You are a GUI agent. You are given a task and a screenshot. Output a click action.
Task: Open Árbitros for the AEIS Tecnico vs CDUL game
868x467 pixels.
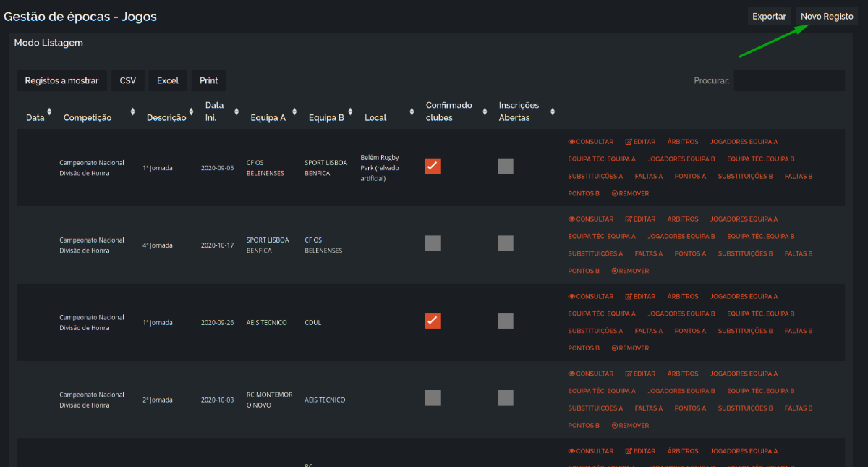coord(683,296)
